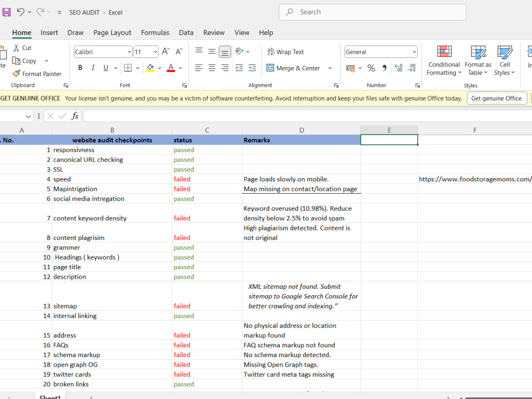This screenshot has height=399, width=532.
Task: Apply Percent Style icon
Action: coord(371,68)
